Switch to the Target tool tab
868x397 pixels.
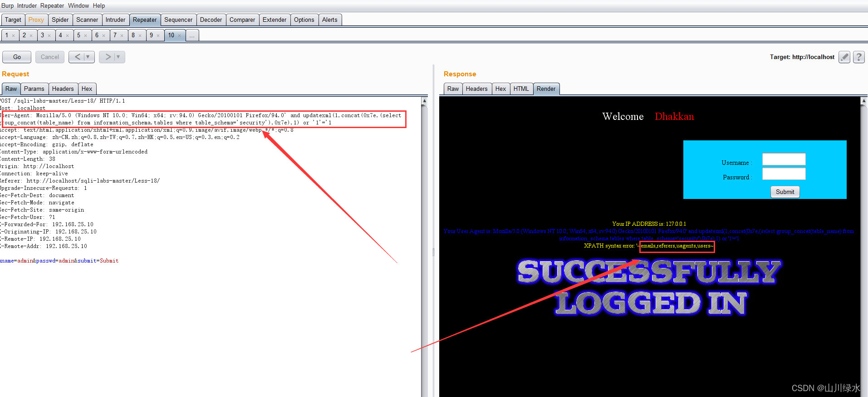pyautogui.click(x=13, y=20)
